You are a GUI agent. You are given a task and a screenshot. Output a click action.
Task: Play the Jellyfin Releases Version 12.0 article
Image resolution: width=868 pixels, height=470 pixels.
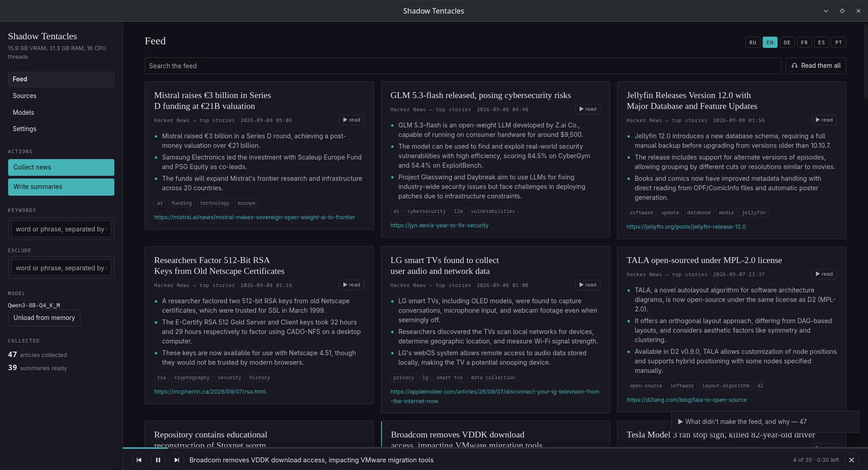824,120
